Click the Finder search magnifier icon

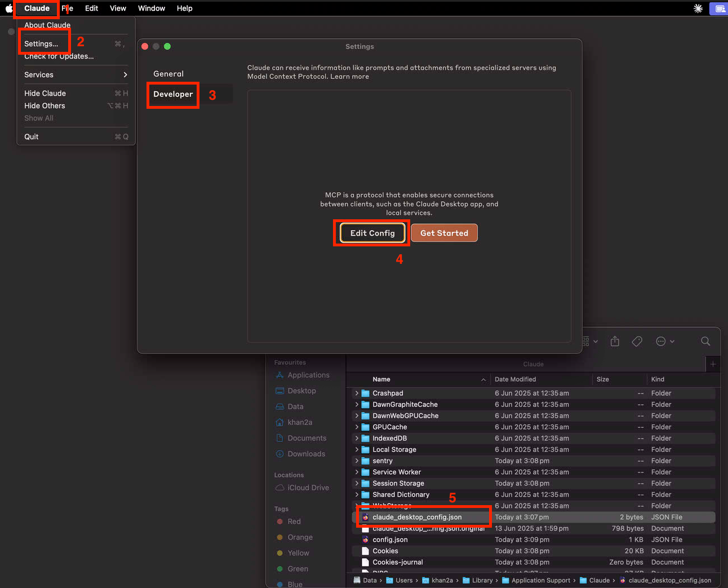click(x=705, y=341)
